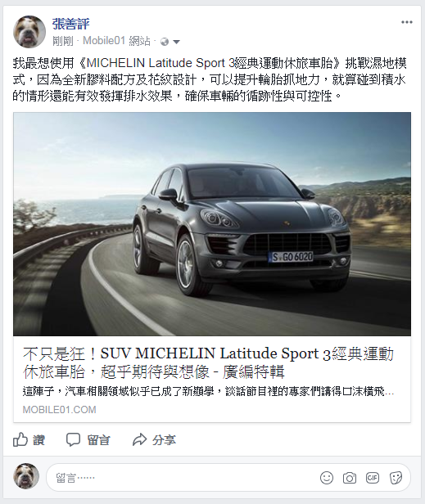This screenshot has width=425, height=504.
Task: Click the share arrow icon
Action: pos(140,439)
